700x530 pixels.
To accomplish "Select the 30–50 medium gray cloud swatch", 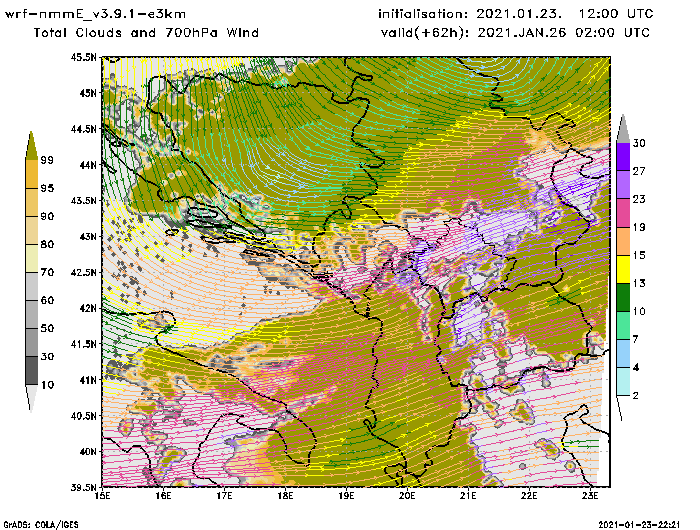I will pyautogui.click(x=32, y=342).
